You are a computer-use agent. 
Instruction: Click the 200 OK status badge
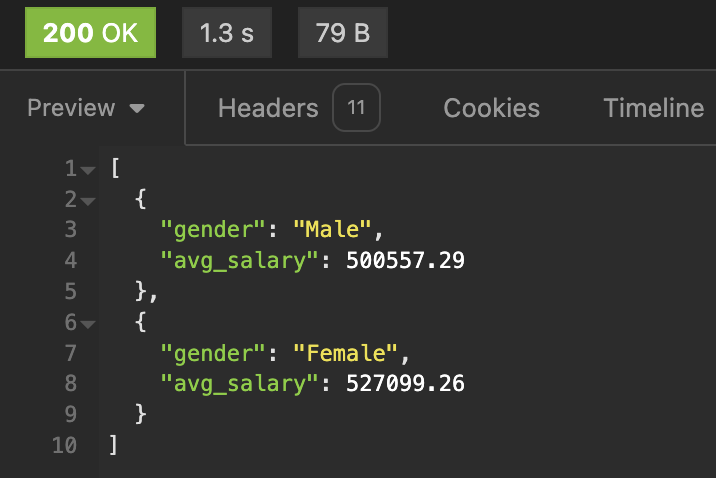point(90,33)
